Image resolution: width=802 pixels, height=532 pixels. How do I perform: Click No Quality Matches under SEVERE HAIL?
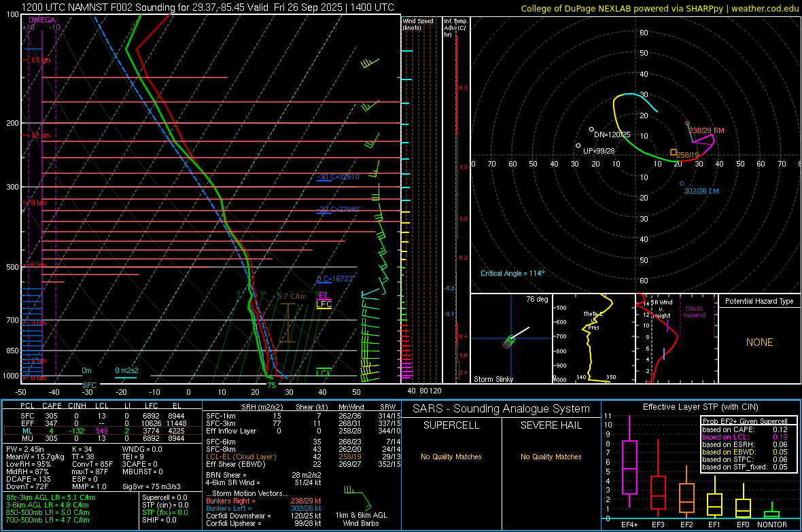tap(551, 457)
